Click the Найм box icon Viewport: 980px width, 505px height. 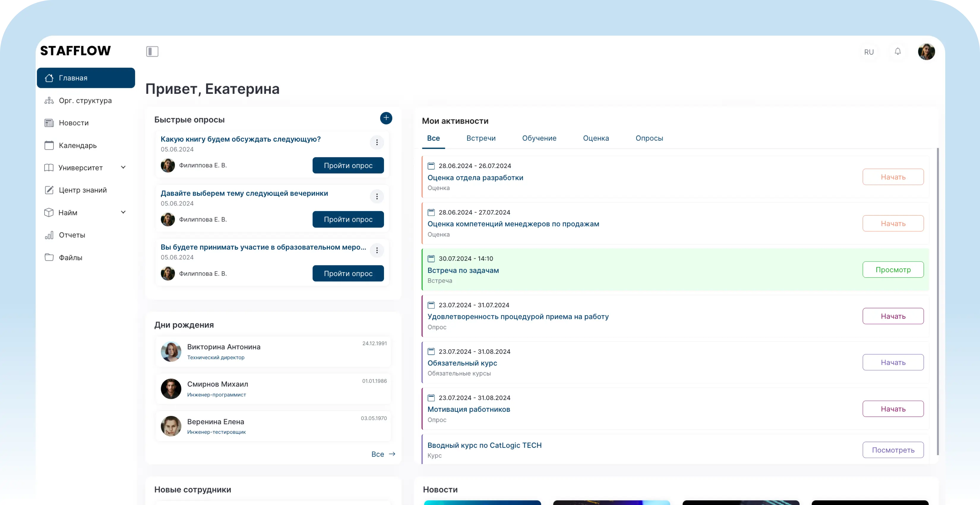pos(49,212)
